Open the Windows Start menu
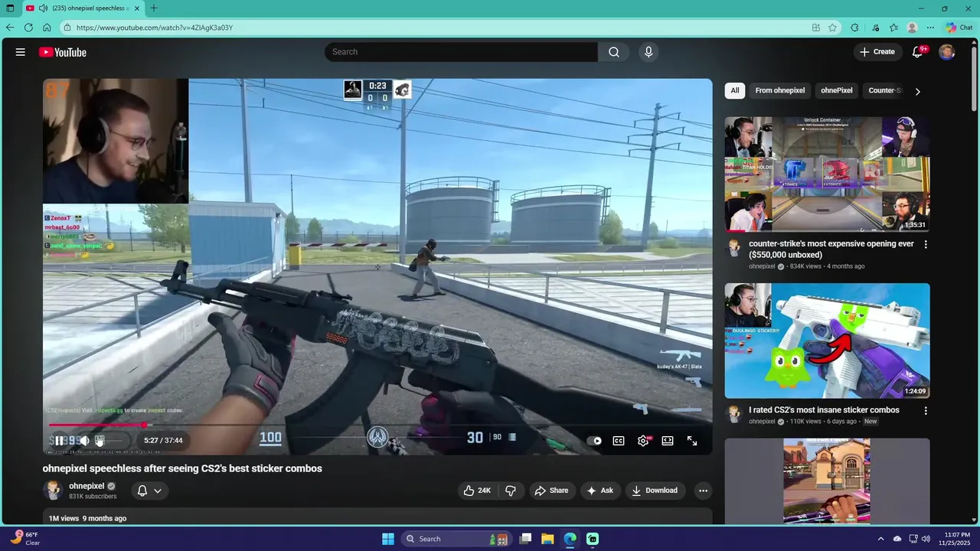Viewport: 980px width, 551px height. pyautogui.click(x=388, y=539)
